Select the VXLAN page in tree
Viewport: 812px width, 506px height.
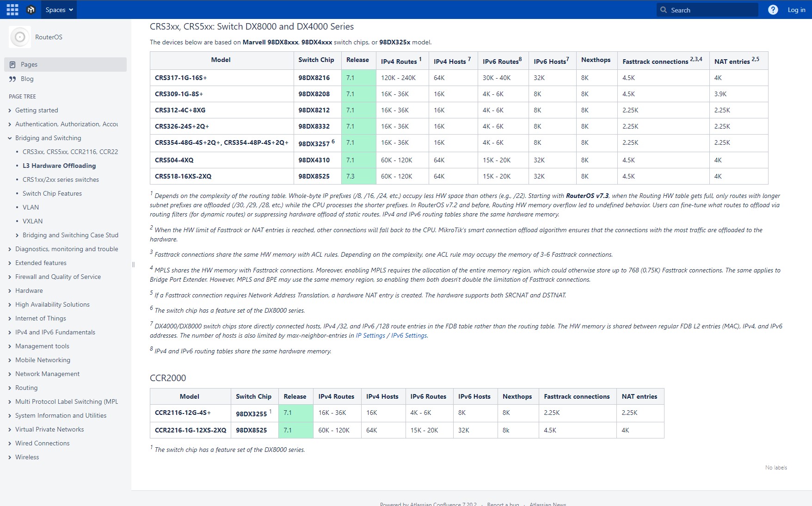[32, 221]
